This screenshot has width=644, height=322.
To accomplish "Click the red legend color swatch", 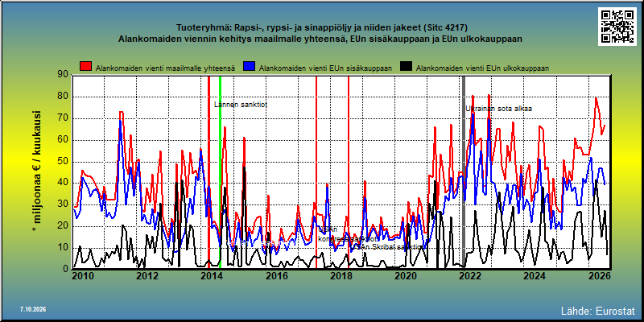I will 86,67.
